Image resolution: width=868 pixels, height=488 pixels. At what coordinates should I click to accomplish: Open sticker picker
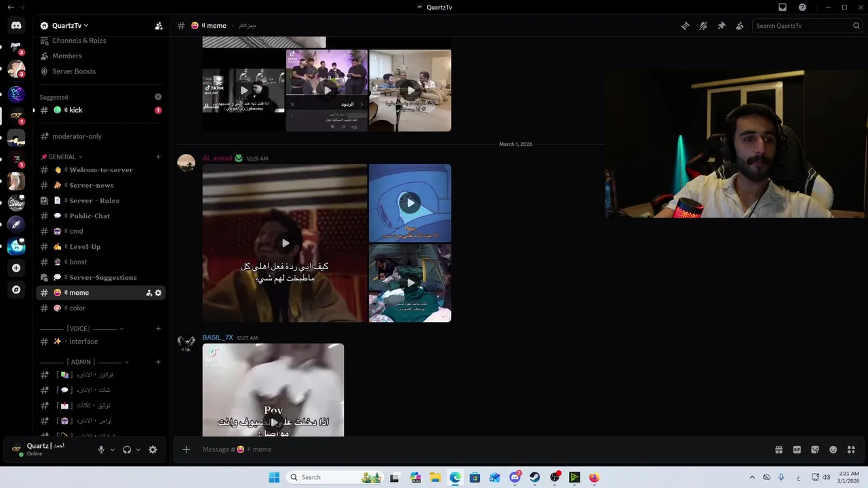815,449
